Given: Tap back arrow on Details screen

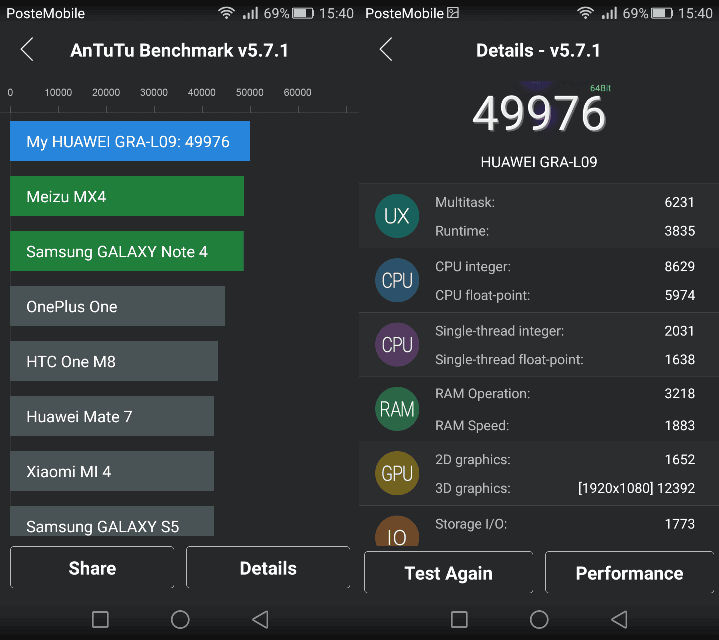Looking at the screenshot, I should click(386, 50).
